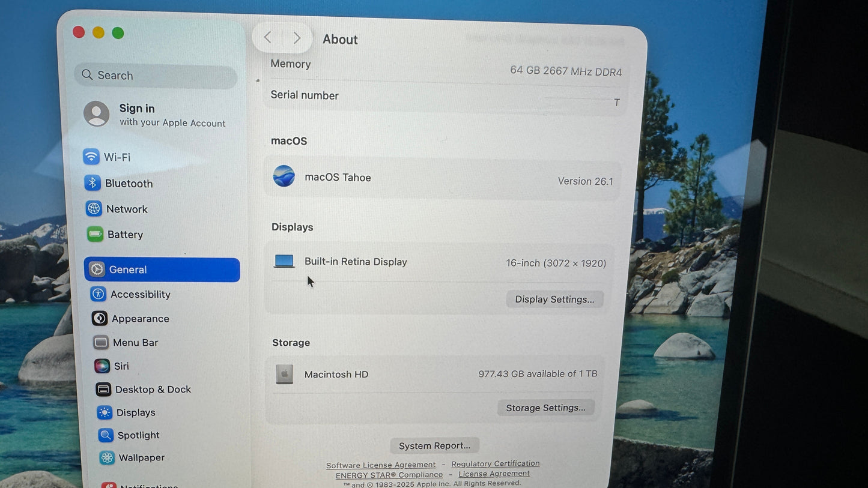Click the Spotlight magnifier icon
The width and height of the screenshot is (868, 488).
pos(105,435)
